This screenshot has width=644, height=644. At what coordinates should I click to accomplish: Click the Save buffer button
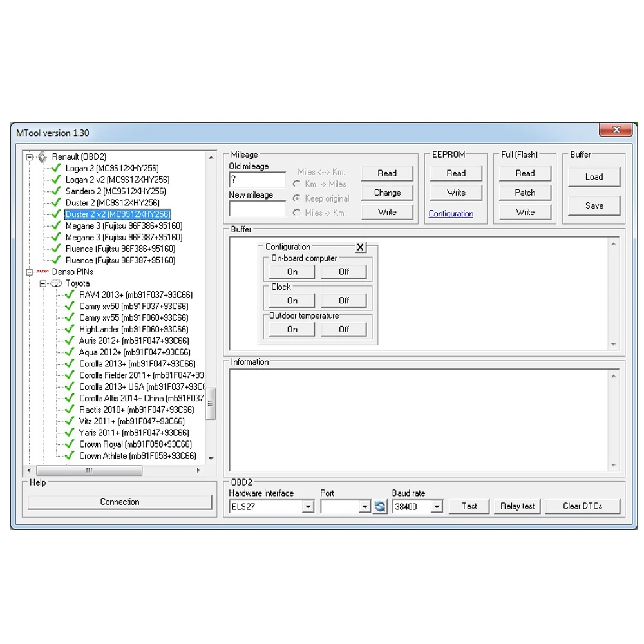[x=594, y=206]
